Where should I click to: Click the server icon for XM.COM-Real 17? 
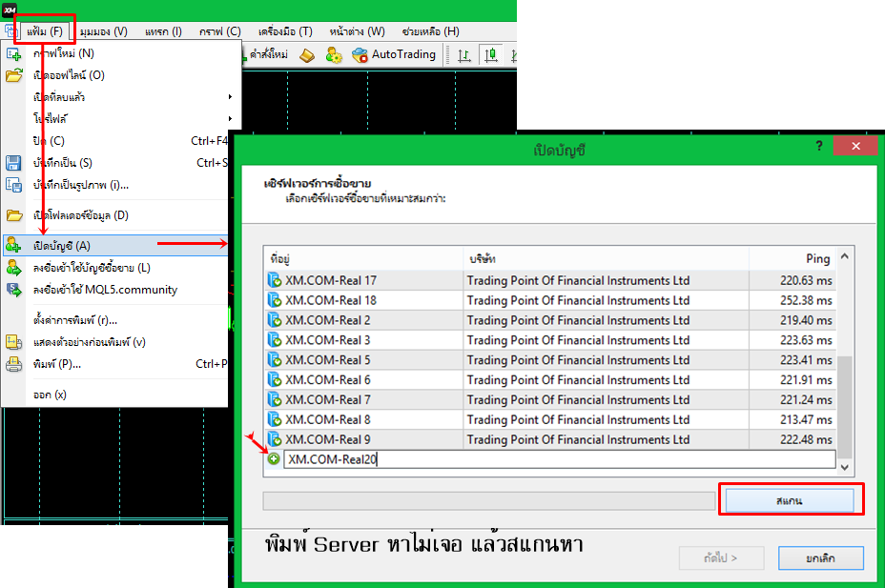point(275,280)
